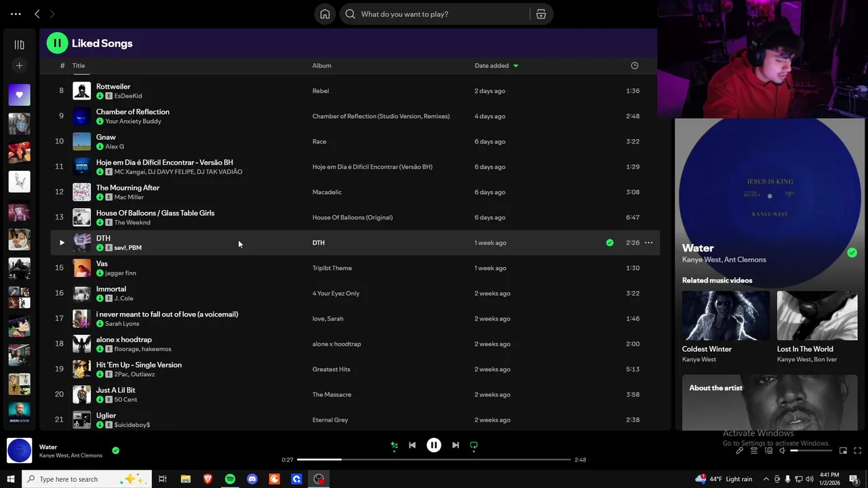868x488 pixels.
Task: Select the track alone x hoodtrap
Action: point(355,344)
